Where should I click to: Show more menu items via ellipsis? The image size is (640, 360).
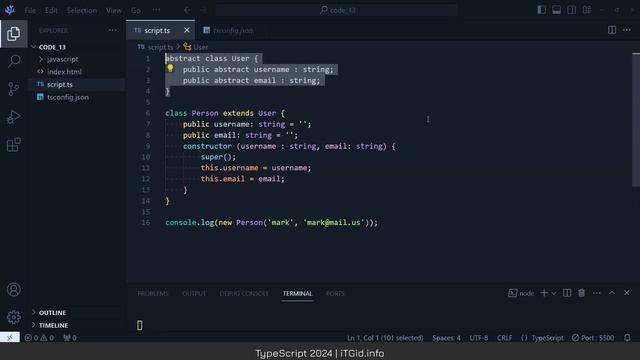(156, 10)
